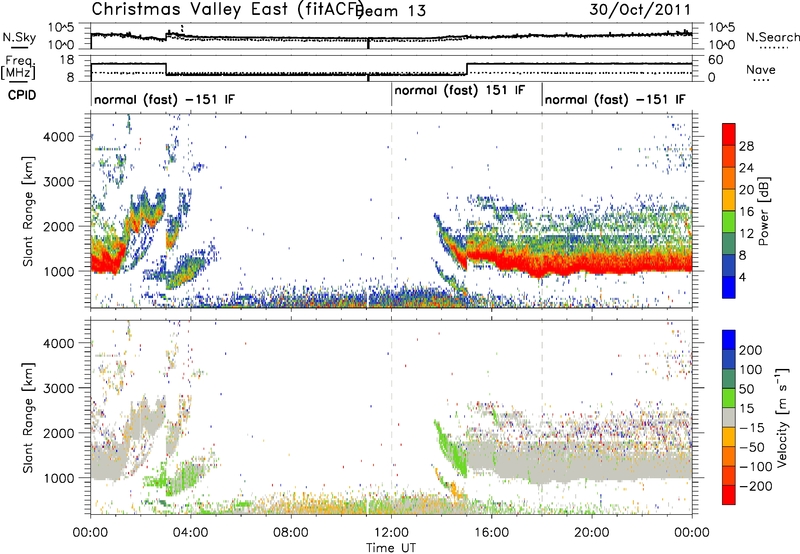
Task: Click the '4000' tick of power panel
Action: point(58,137)
